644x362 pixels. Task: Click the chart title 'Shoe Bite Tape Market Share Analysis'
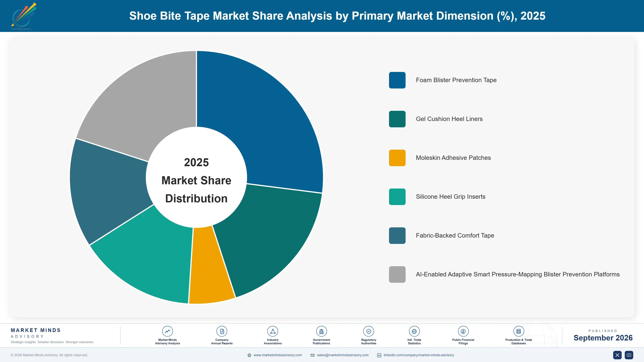coord(337,16)
